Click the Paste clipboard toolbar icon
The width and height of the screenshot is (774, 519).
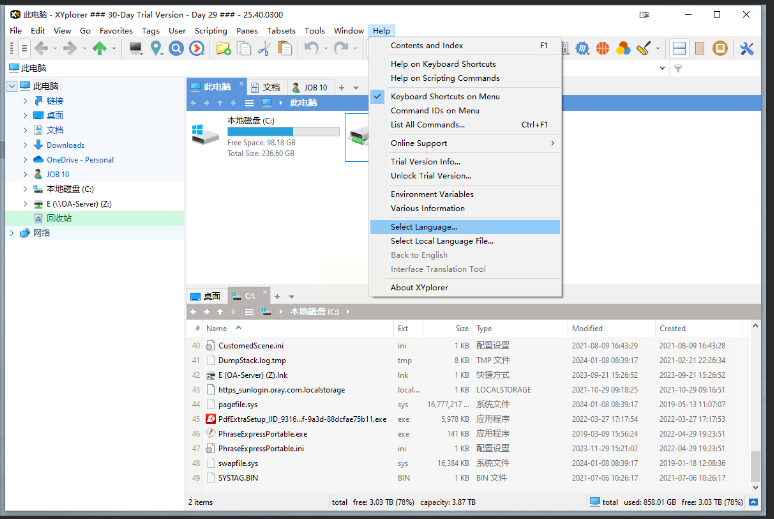pos(285,48)
